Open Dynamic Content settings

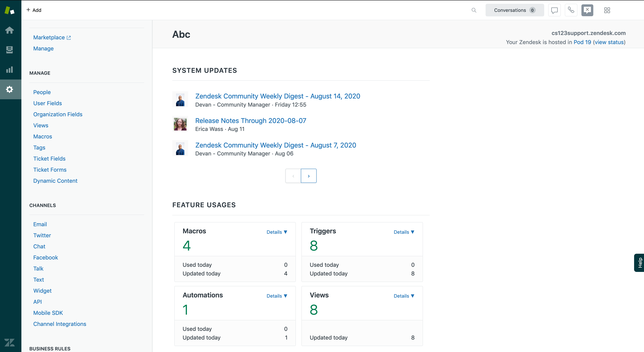pos(55,181)
